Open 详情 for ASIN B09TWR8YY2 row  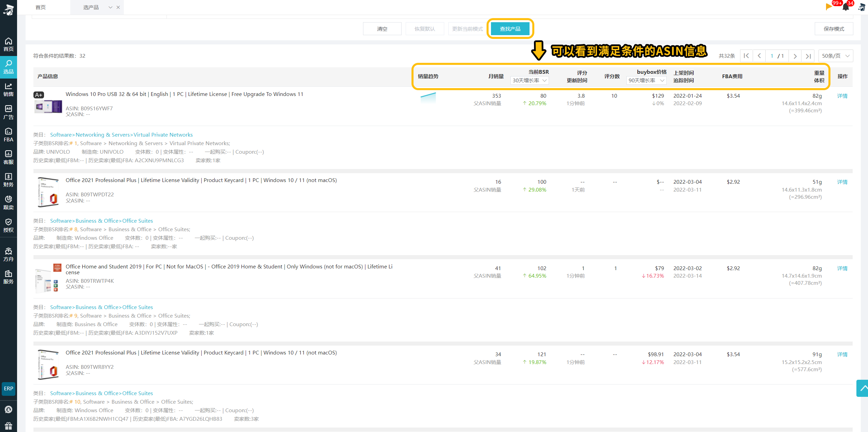[842, 354]
